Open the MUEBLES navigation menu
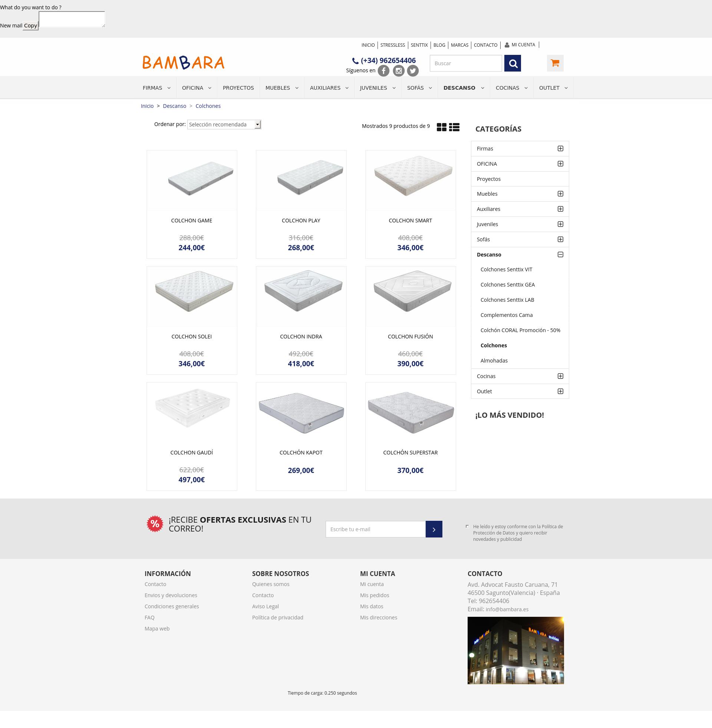Screen dimensions: 712x728 (x=282, y=88)
